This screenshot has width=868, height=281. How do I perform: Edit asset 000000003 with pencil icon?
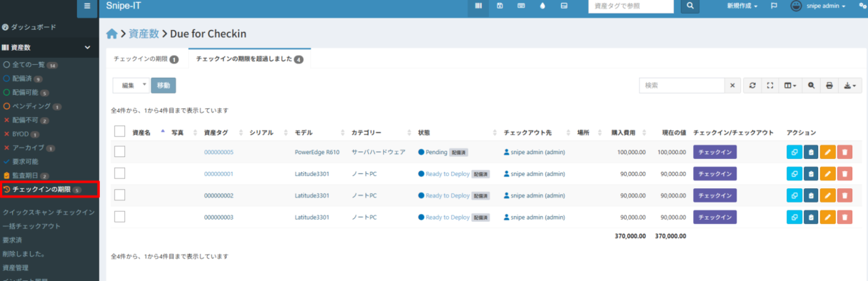[x=827, y=217]
